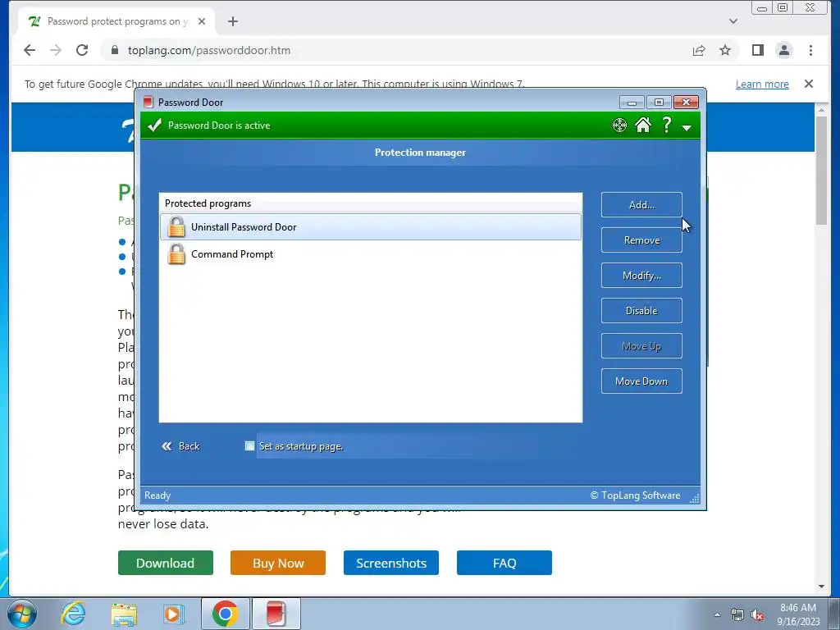Share this page via Chrome share icon
This screenshot has width=840, height=630.
(x=699, y=50)
